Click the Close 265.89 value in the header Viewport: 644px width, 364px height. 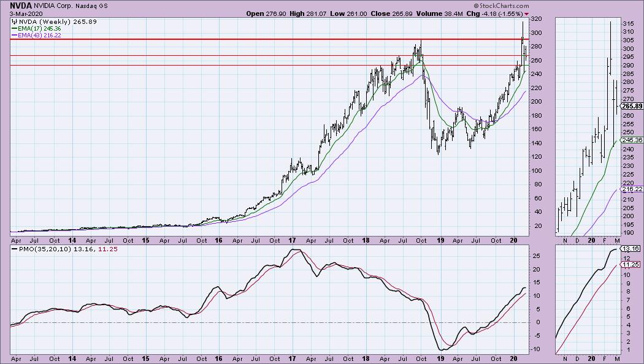tap(391, 13)
